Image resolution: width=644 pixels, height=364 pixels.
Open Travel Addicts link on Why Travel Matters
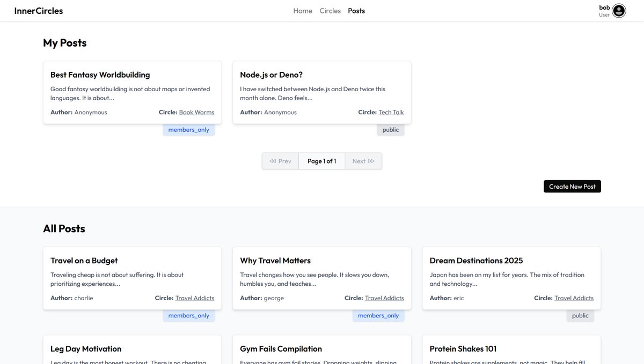pyautogui.click(x=384, y=298)
